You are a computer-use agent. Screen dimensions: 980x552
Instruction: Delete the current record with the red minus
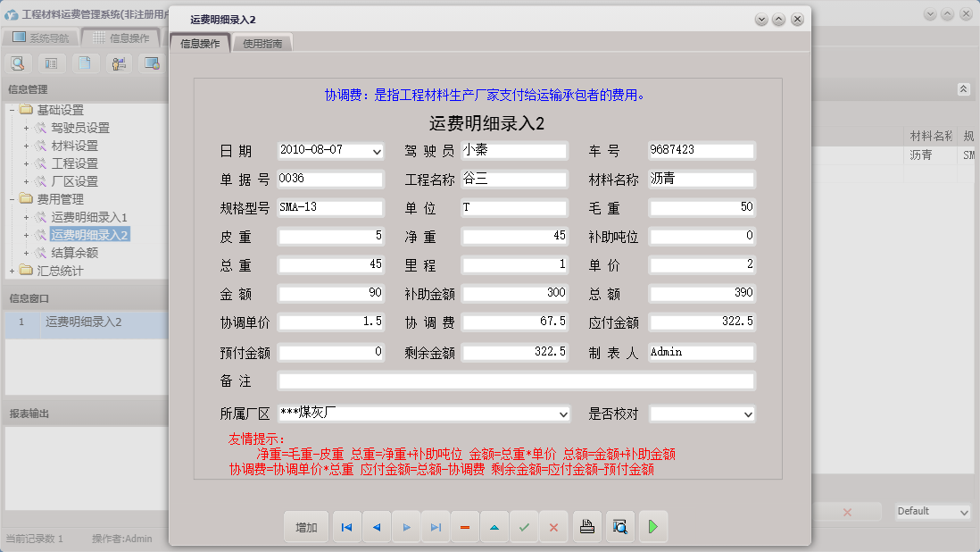click(x=464, y=527)
